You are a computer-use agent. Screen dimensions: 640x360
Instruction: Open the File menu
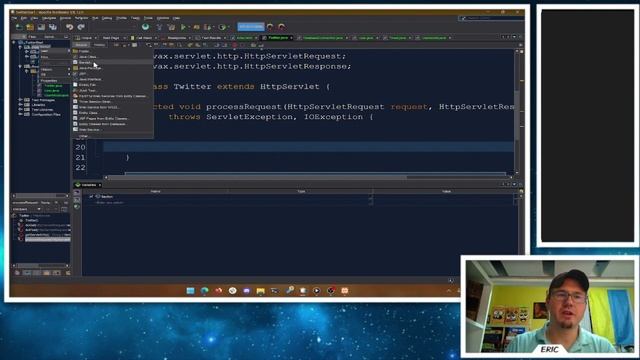click(x=14, y=18)
